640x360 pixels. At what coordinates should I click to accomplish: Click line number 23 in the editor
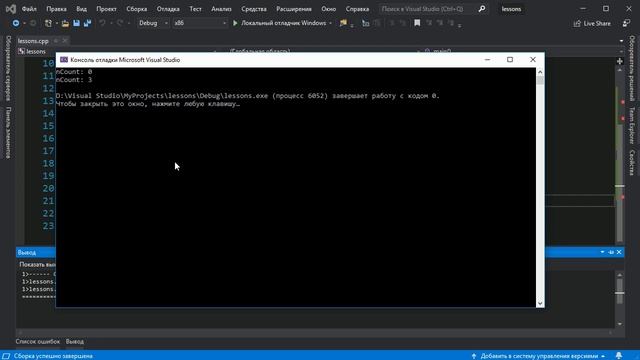click(x=48, y=226)
